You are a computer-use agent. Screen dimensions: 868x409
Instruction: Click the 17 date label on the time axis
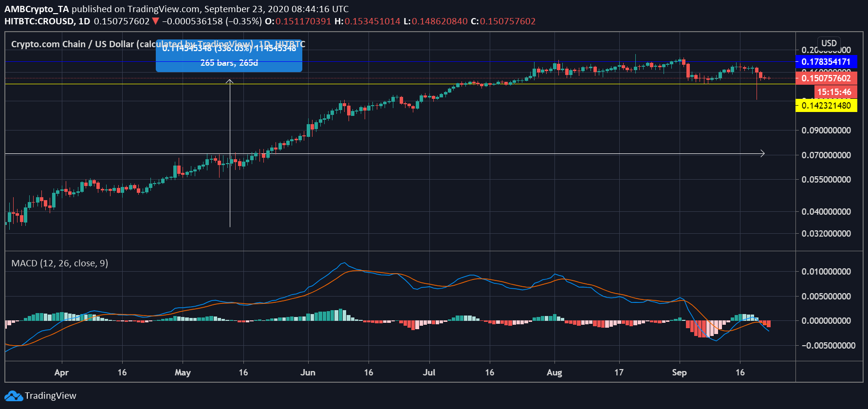coord(619,372)
